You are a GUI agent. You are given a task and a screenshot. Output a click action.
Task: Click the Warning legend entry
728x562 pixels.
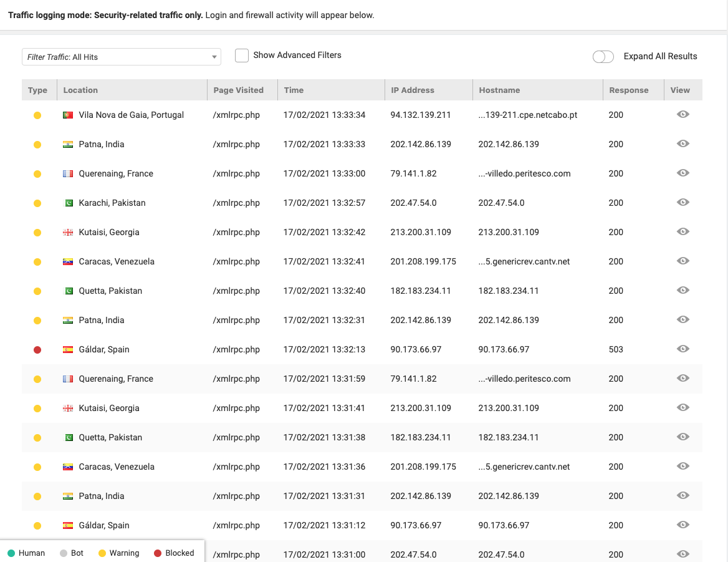(119, 553)
